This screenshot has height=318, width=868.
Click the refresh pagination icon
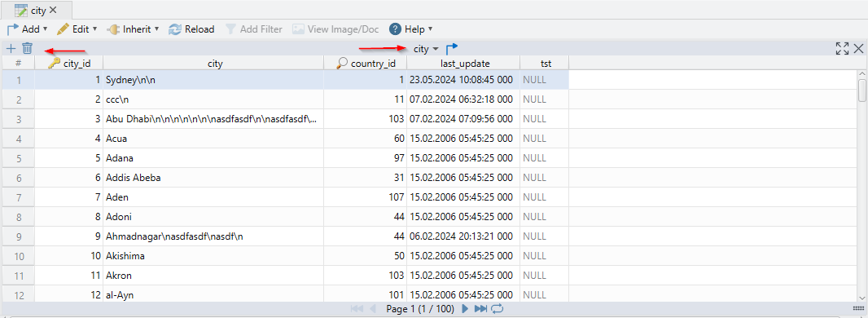[x=497, y=308]
